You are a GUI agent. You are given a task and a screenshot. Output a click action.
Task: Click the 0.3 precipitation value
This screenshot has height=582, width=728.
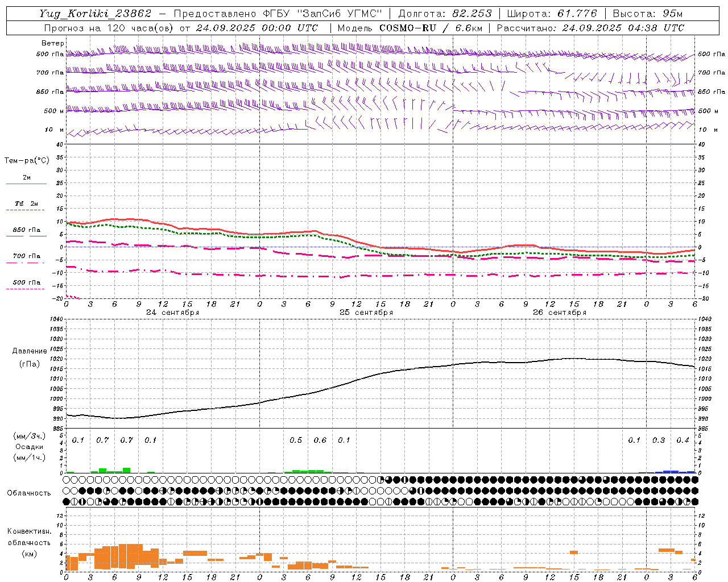[x=659, y=440]
